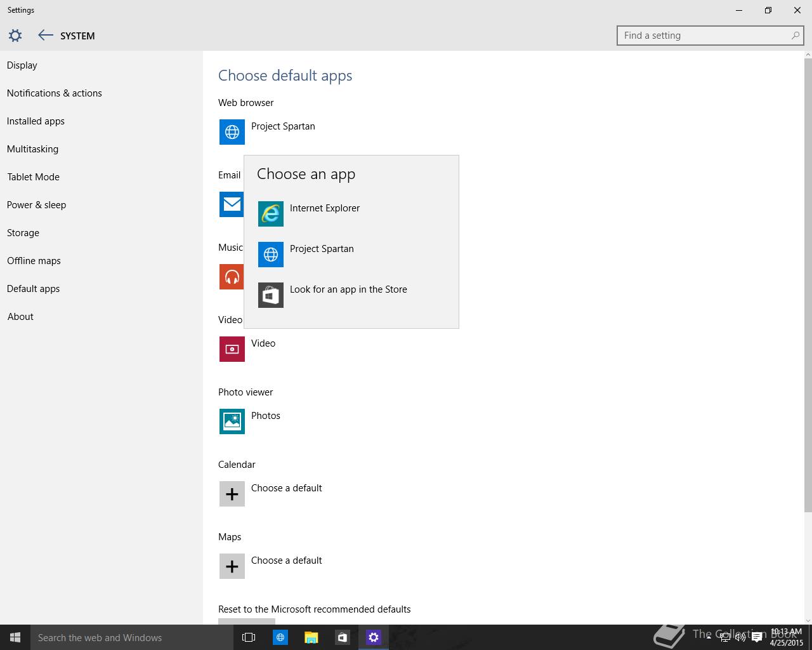Click the Project Spartan web browser icon
This screenshot has height=650, width=812.
pos(232,132)
